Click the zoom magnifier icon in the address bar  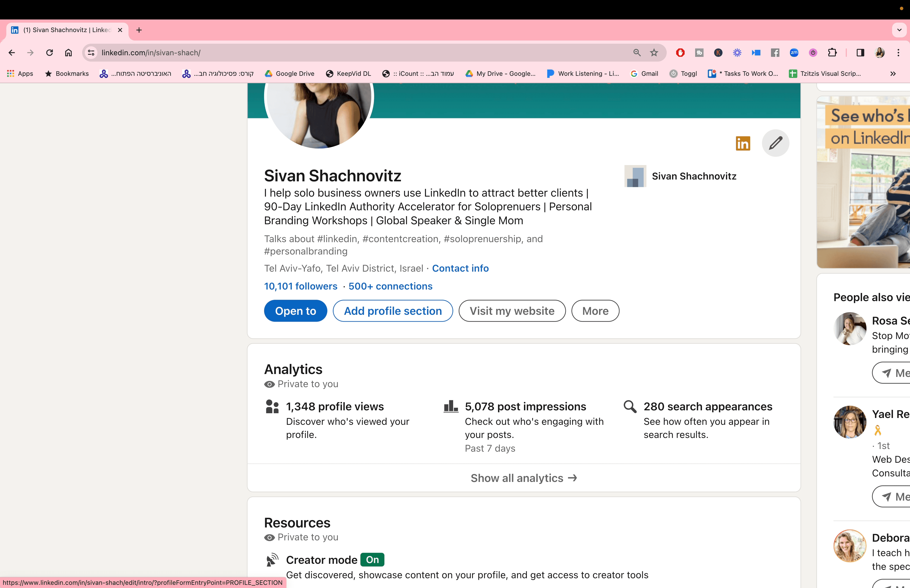pyautogui.click(x=637, y=53)
